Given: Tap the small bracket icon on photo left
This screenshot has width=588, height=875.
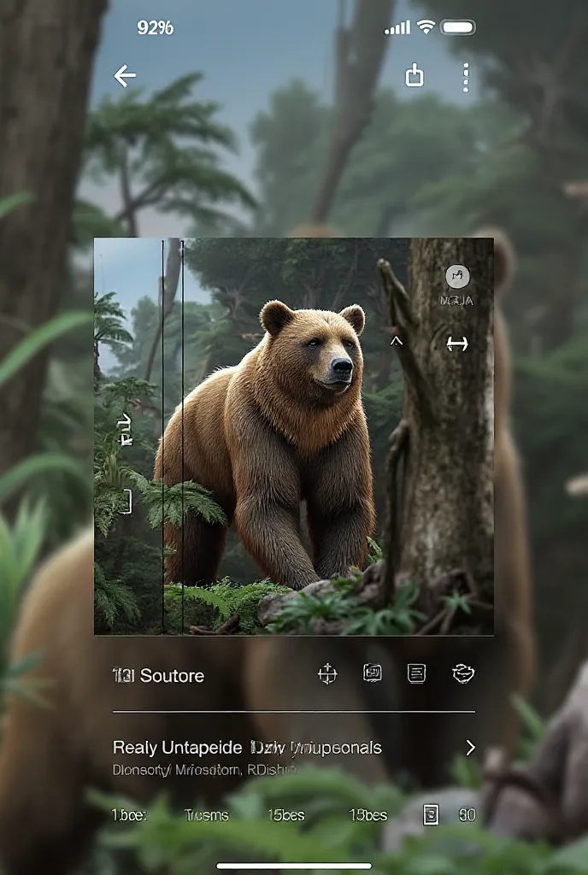Looking at the screenshot, I should (126, 501).
